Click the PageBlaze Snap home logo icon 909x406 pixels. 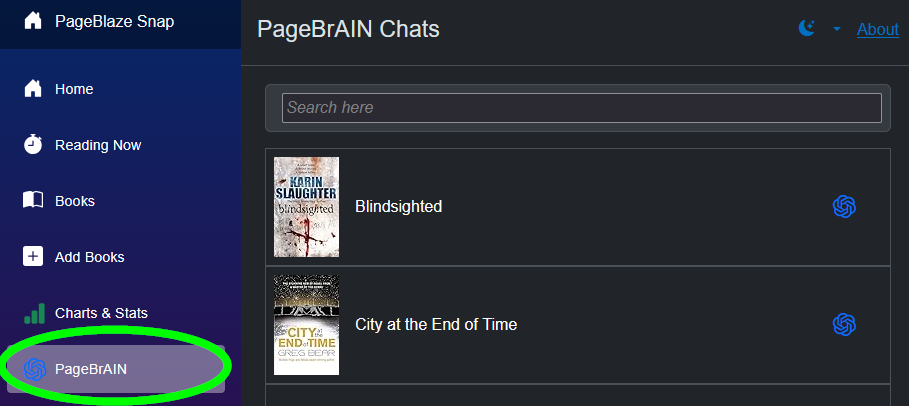click(33, 21)
